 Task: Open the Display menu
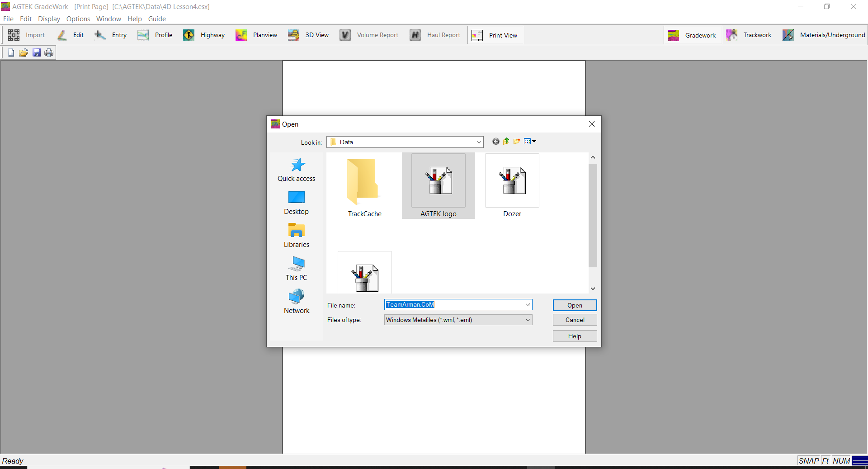(49, 19)
